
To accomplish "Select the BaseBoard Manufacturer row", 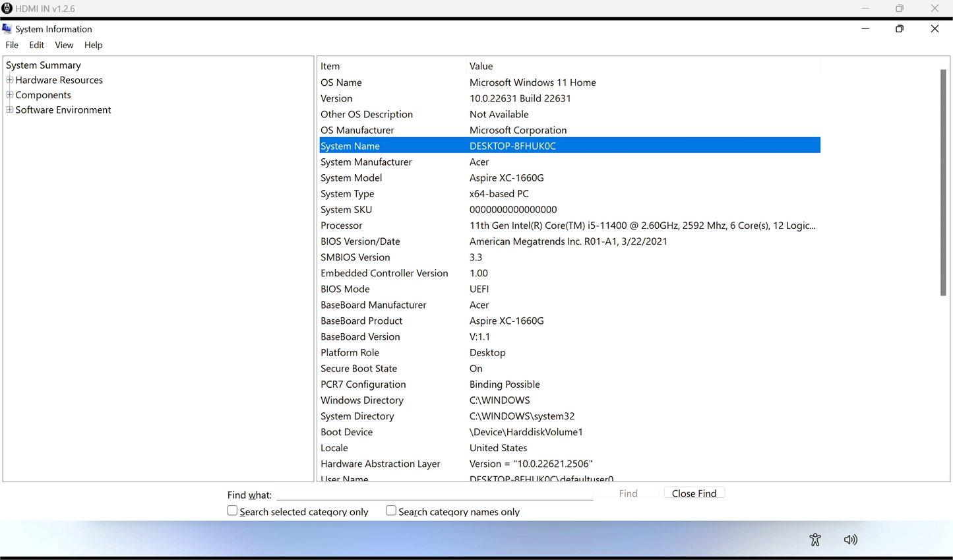I will point(570,305).
